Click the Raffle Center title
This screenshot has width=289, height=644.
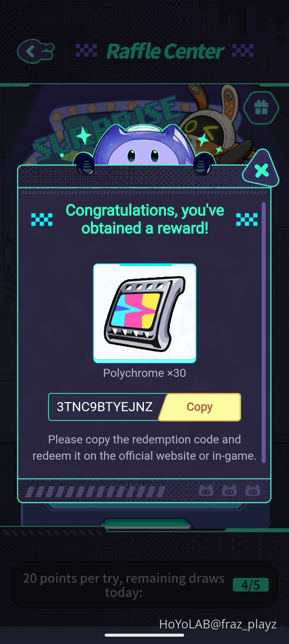tap(165, 51)
